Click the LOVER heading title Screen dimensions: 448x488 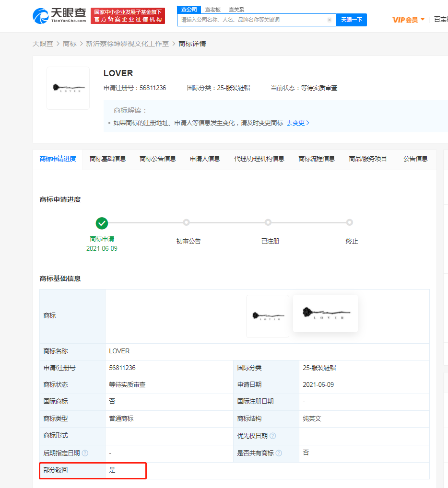point(118,73)
